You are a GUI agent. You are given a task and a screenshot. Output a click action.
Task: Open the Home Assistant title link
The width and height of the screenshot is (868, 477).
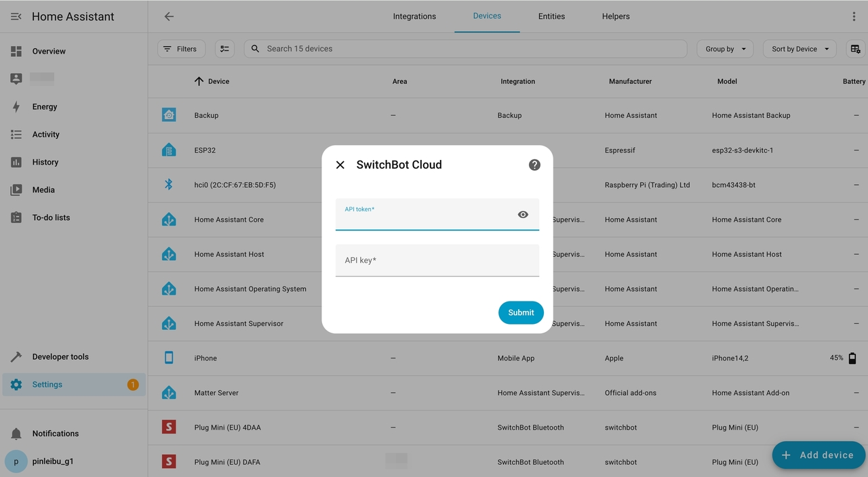click(x=73, y=16)
